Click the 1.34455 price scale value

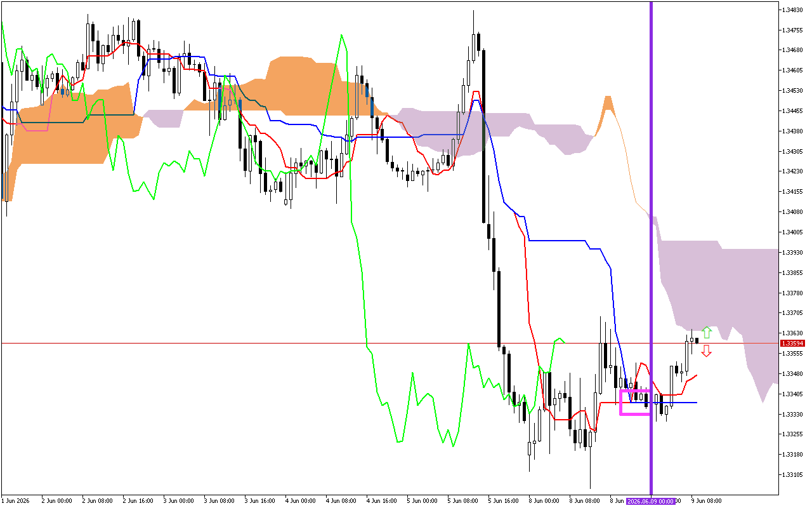[x=793, y=111]
